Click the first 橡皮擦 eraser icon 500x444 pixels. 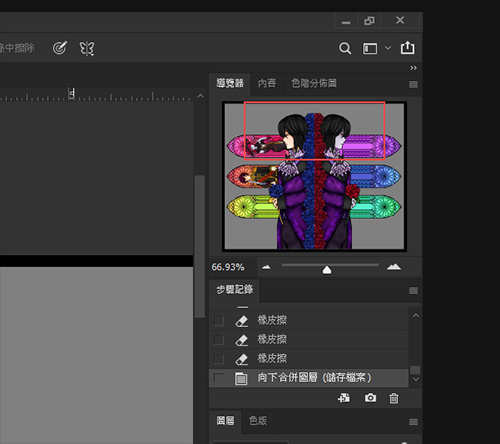(x=241, y=321)
